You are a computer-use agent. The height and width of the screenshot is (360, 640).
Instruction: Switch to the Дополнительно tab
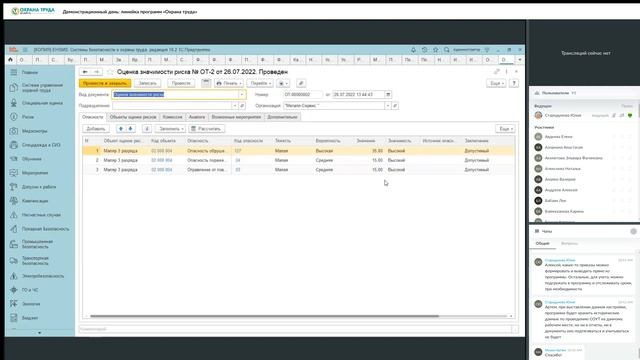click(x=282, y=117)
